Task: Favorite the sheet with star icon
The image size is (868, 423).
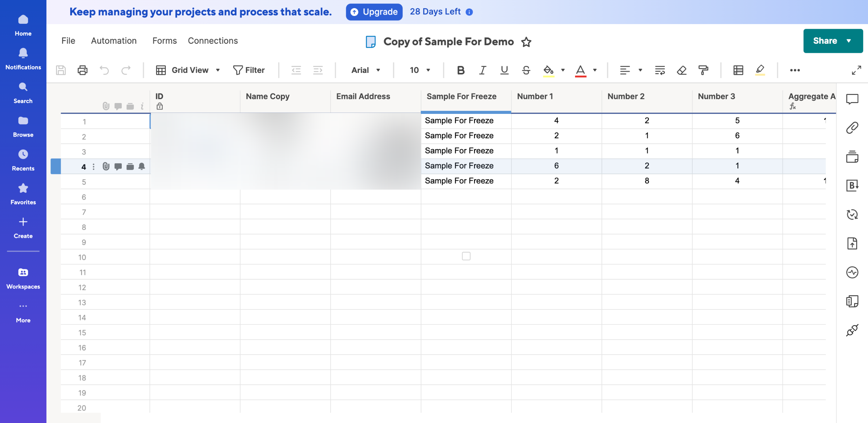Action: pos(526,42)
